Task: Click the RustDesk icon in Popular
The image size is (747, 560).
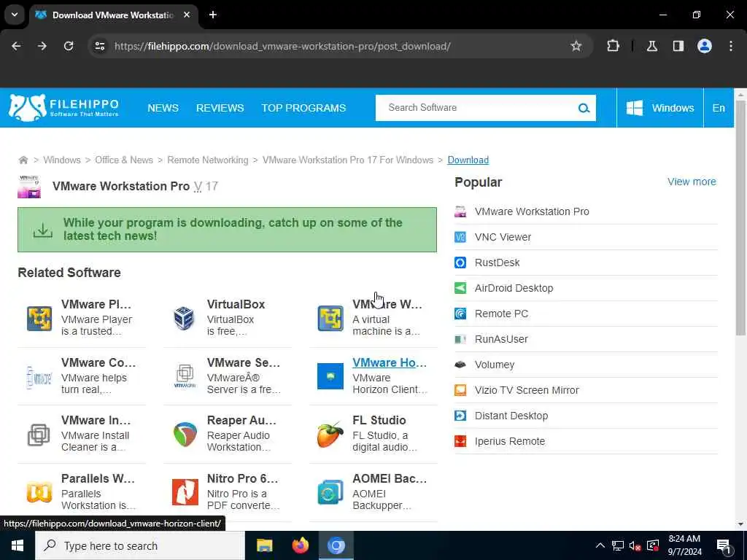Action: pos(460,262)
